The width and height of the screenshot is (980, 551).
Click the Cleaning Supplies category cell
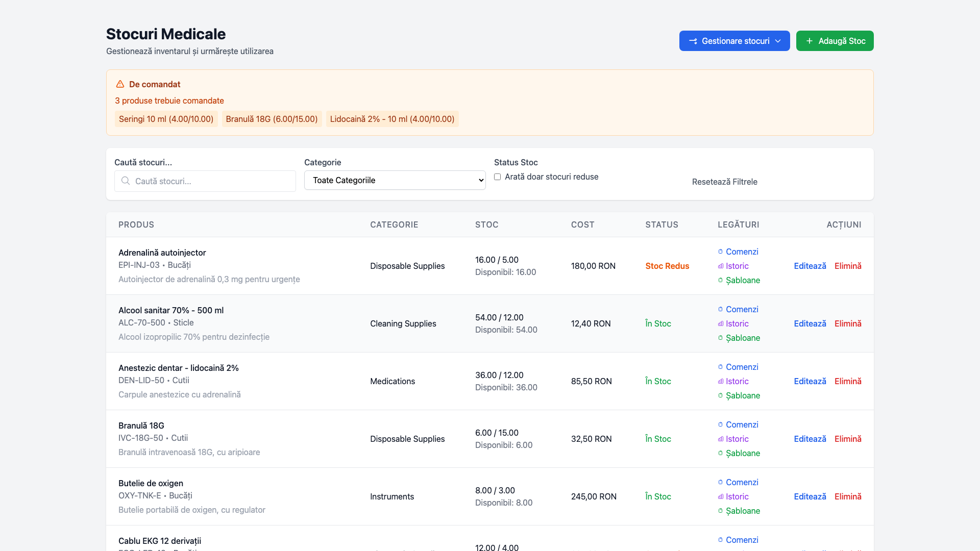[403, 323]
